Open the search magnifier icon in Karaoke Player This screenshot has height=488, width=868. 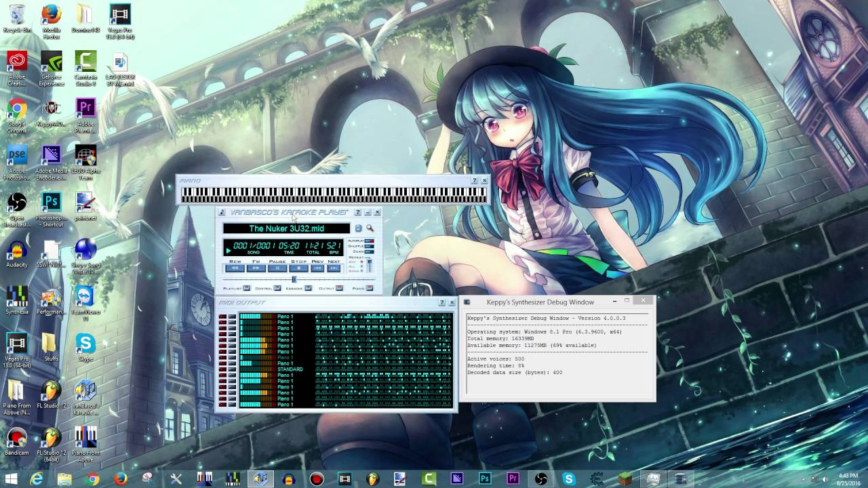(370, 228)
